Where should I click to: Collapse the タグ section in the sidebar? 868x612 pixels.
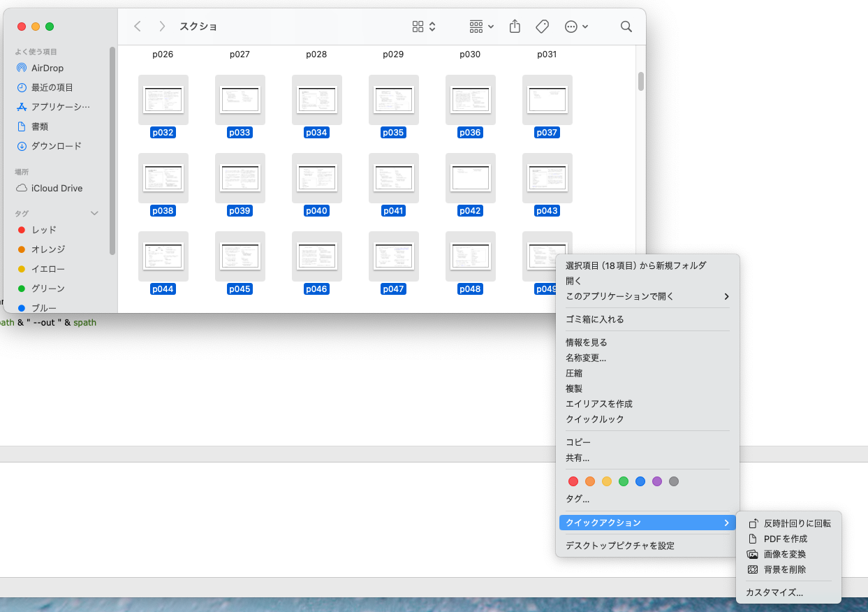(x=95, y=213)
